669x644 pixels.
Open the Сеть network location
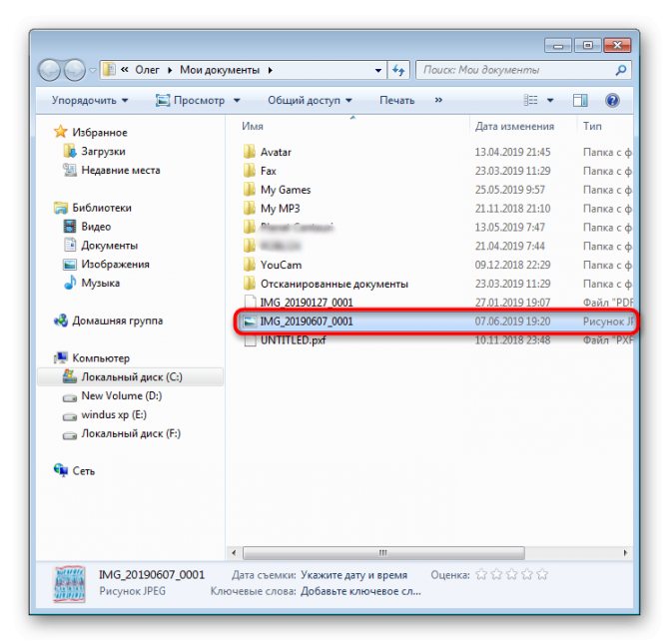83,470
